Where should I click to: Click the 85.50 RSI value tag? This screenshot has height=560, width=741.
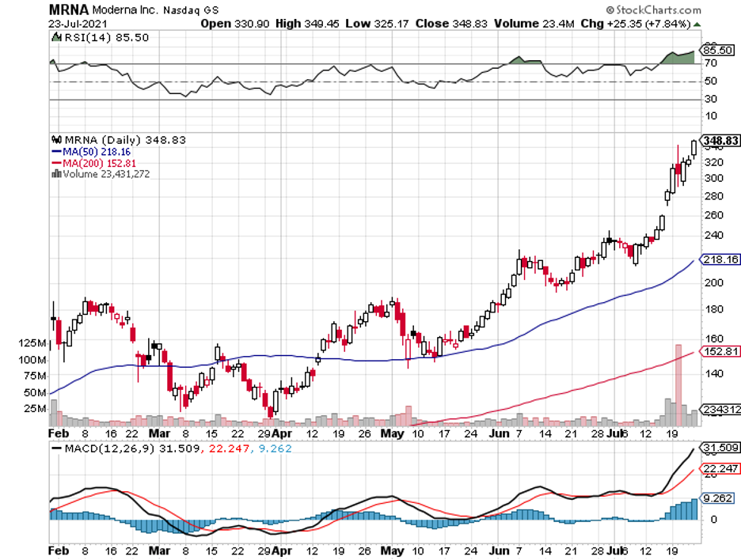720,49
